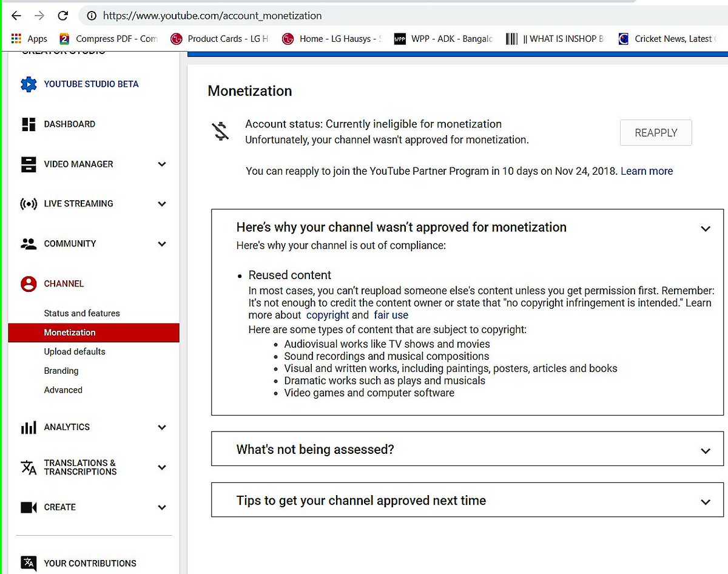This screenshot has height=574, width=728.
Task: Click the YouTube Studio Beta gear icon
Action: tap(29, 84)
